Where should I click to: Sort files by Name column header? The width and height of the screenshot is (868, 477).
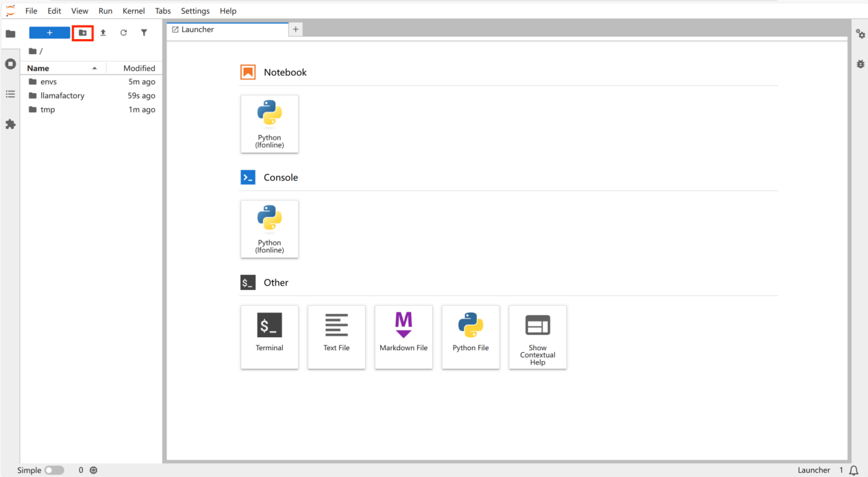(38, 69)
